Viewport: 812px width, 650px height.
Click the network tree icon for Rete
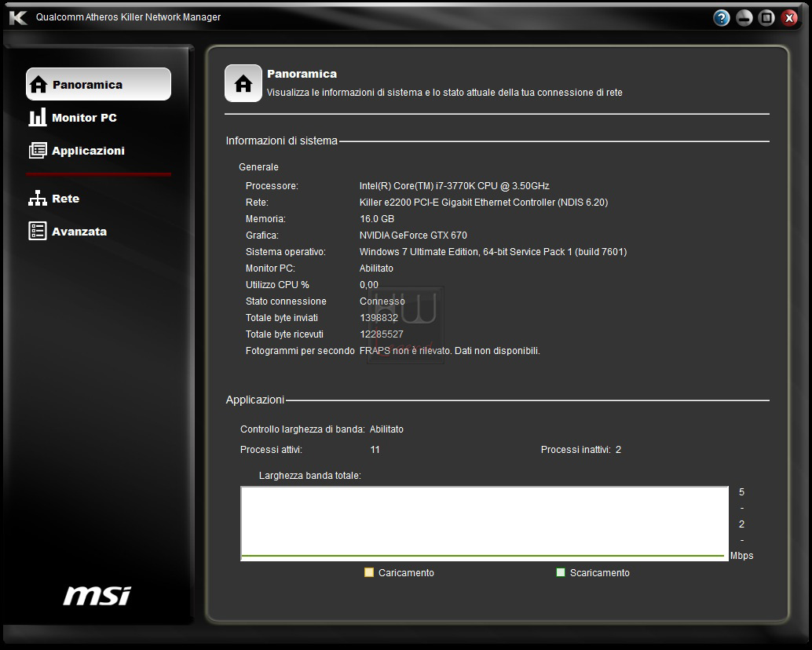pos(37,198)
